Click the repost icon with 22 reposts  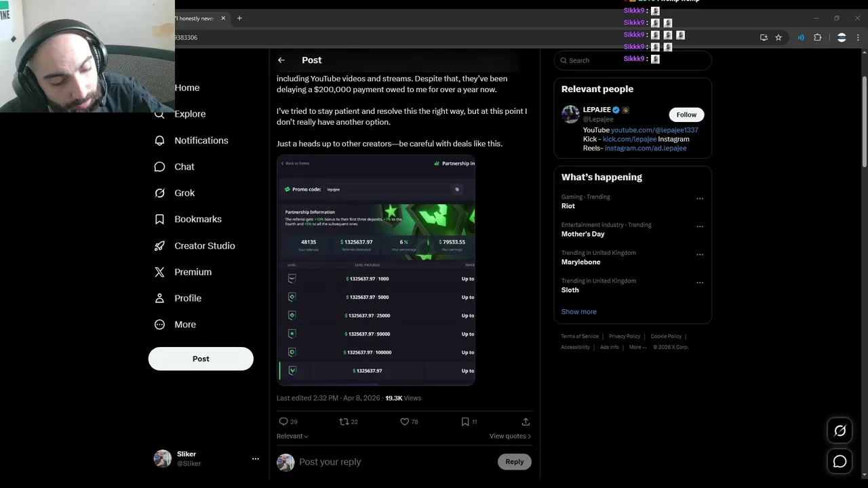click(344, 422)
